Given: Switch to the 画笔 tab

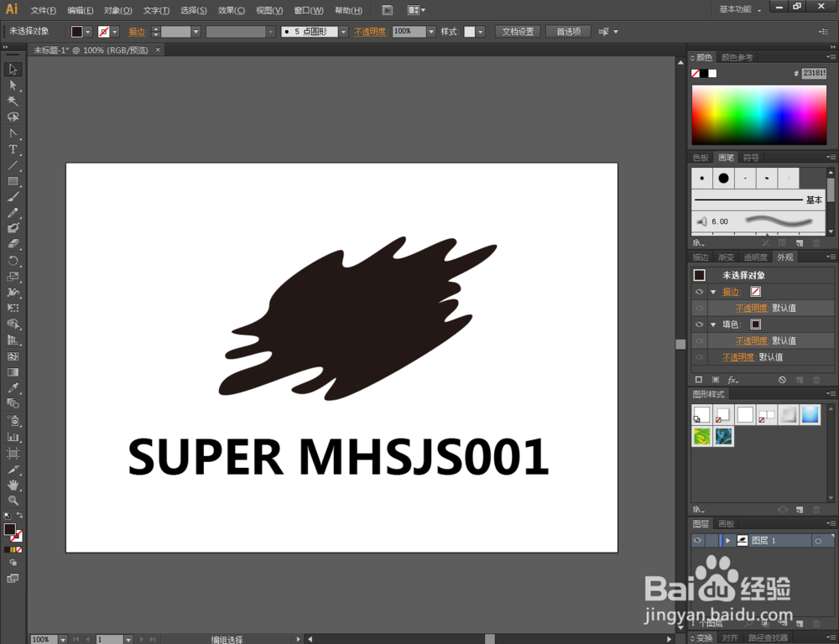Looking at the screenshot, I should 726,158.
